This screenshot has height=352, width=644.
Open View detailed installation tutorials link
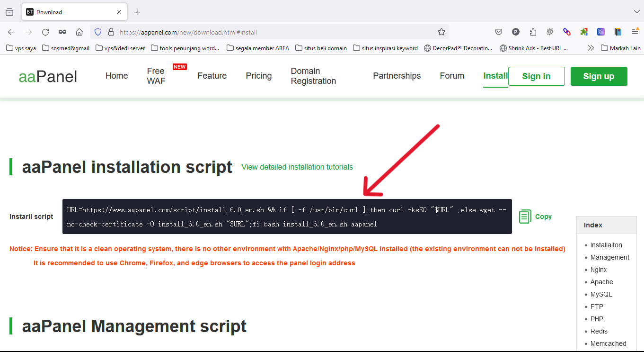(297, 167)
